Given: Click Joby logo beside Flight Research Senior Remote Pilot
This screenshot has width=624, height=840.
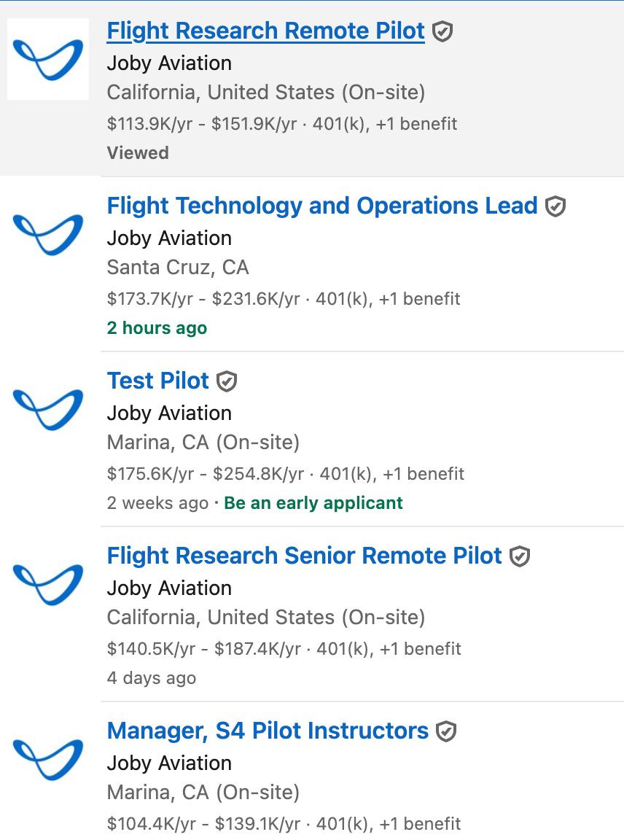Looking at the screenshot, I should (48, 585).
